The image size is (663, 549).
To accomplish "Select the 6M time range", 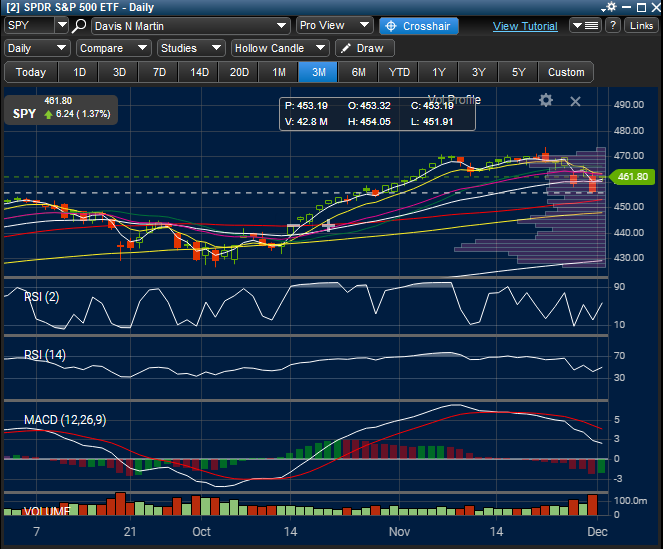I will [x=359, y=72].
